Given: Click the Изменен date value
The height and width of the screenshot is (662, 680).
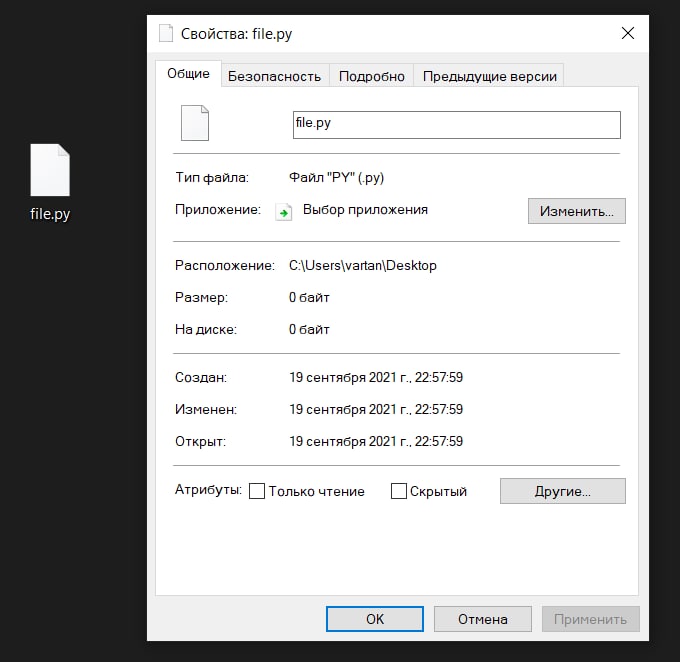Looking at the screenshot, I should click(x=376, y=410).
